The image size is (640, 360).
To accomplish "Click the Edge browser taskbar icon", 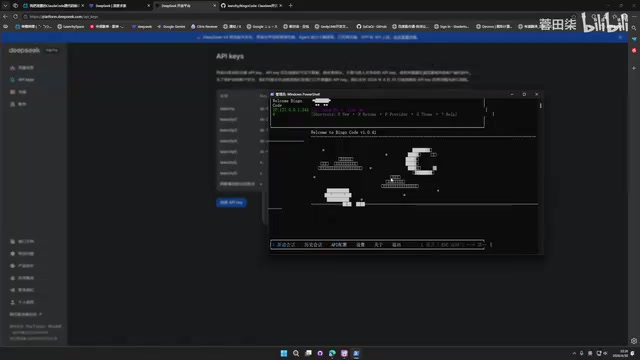I will [332, 353].
